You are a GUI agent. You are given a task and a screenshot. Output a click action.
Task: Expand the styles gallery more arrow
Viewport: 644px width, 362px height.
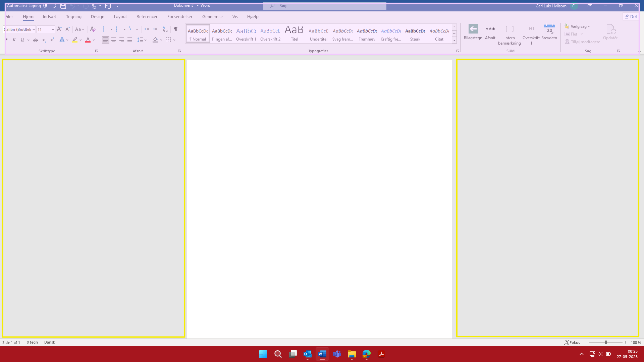454,40
